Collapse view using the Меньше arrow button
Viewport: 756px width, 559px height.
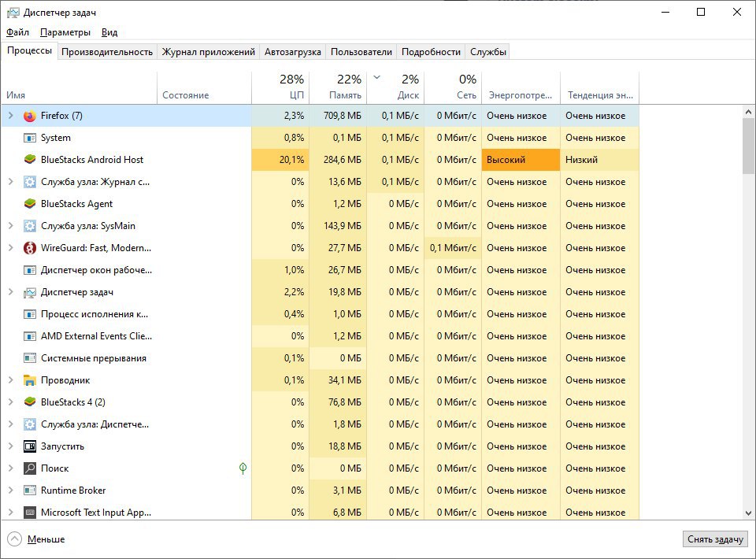[15, 539]
